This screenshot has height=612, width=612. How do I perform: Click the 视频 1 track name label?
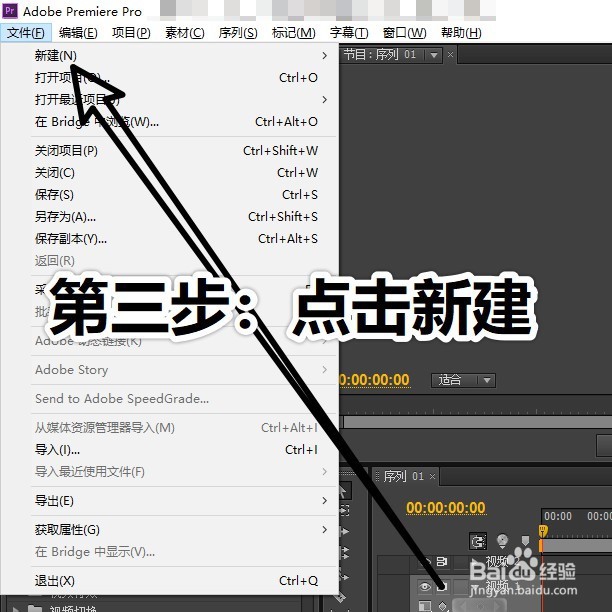coord(502,585)
